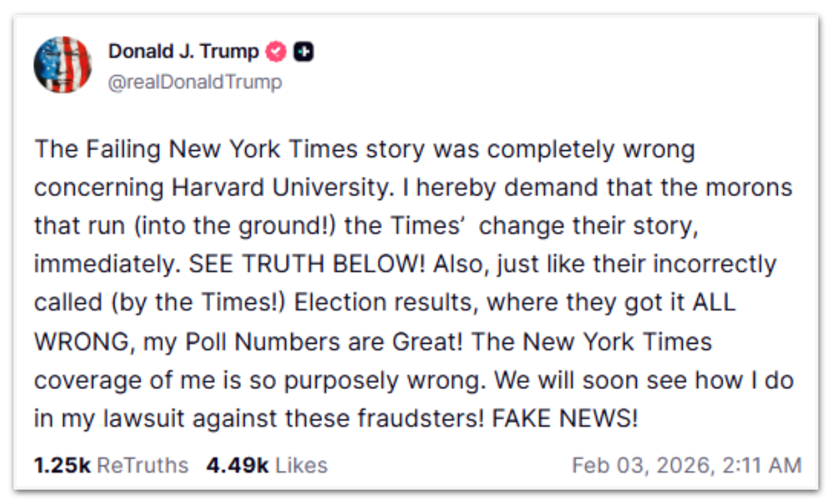View the 4.49k Likes count
Screen dimensions: 833x504
[237, 465]
